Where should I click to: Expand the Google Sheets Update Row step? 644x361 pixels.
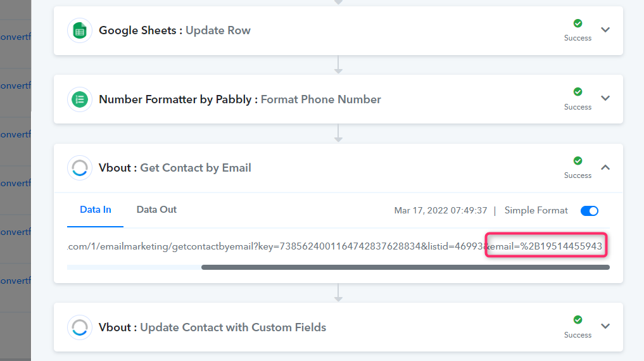point(605,30)
